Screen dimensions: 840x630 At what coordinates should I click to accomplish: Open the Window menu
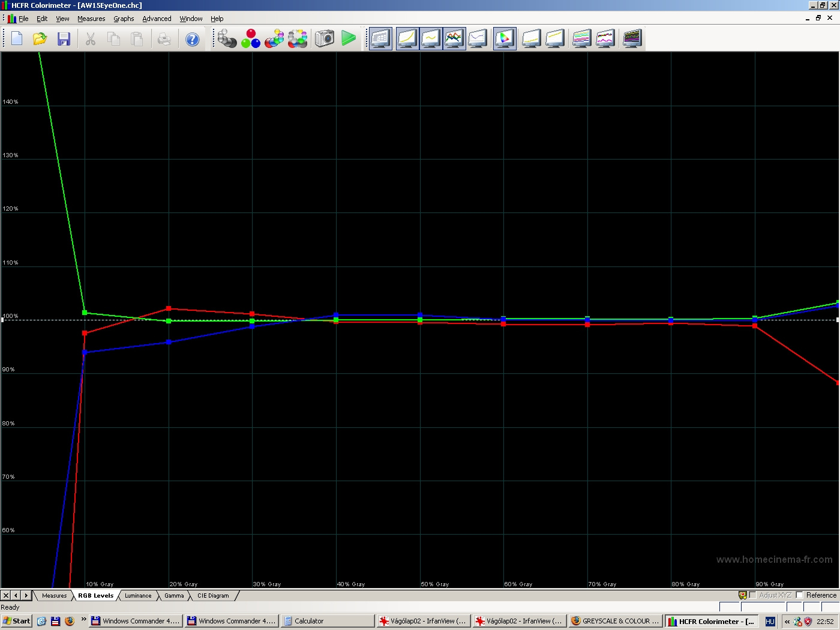[191, 19]
